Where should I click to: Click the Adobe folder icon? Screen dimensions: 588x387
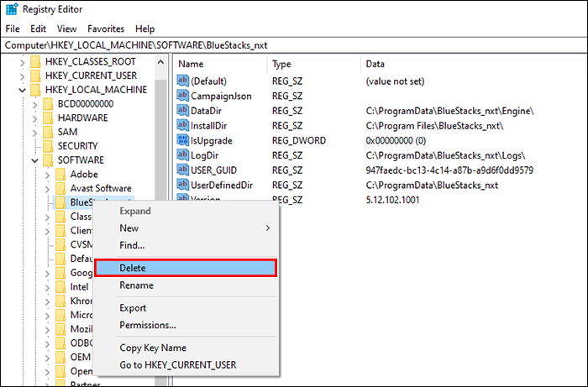coord(60,175)
